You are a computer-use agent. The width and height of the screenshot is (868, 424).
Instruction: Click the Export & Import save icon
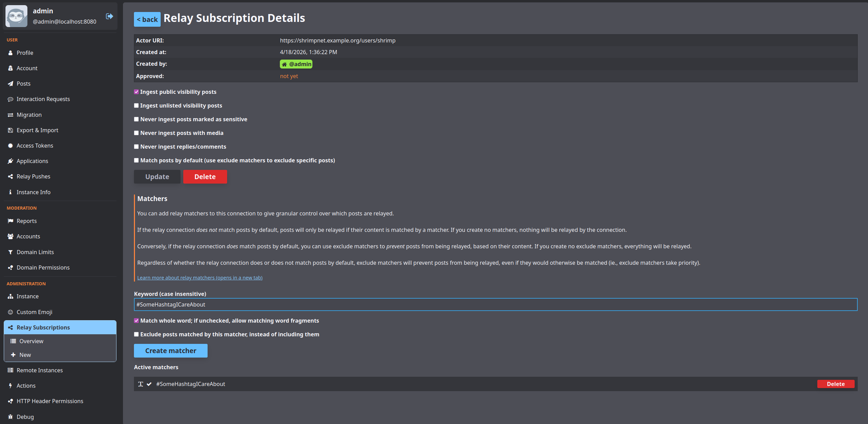pos(10,130)
